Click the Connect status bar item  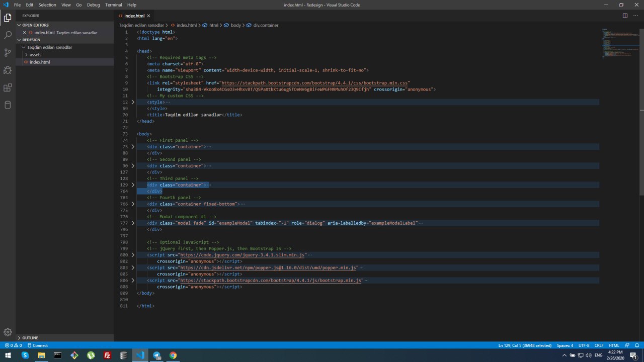[x=38, y=345]
